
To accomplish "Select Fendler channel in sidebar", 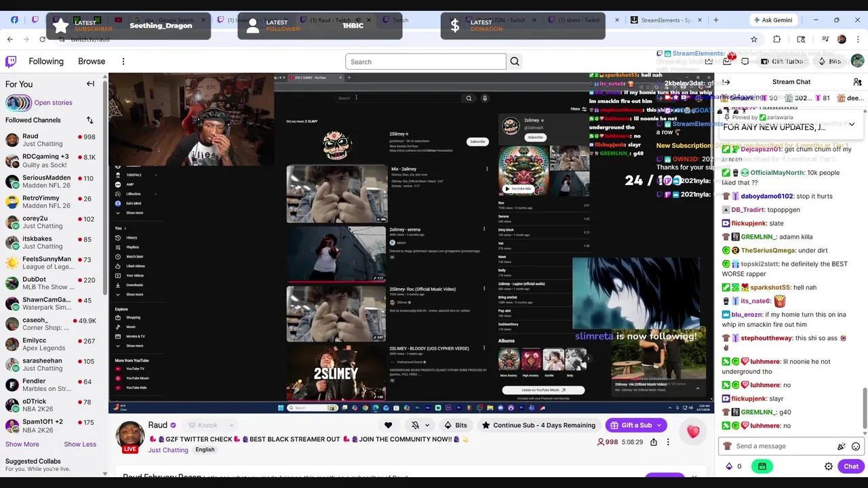I will pos(52,384).
